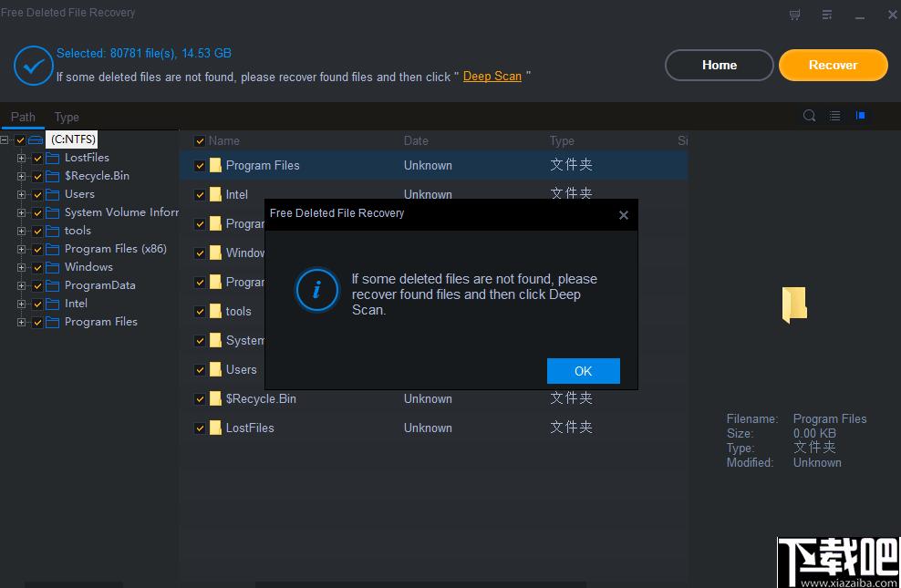Image resolution: width=901 pixels, height=588 pixels.
Task: Click folder icon of LostFiles list row
Action: click(215, 428)
